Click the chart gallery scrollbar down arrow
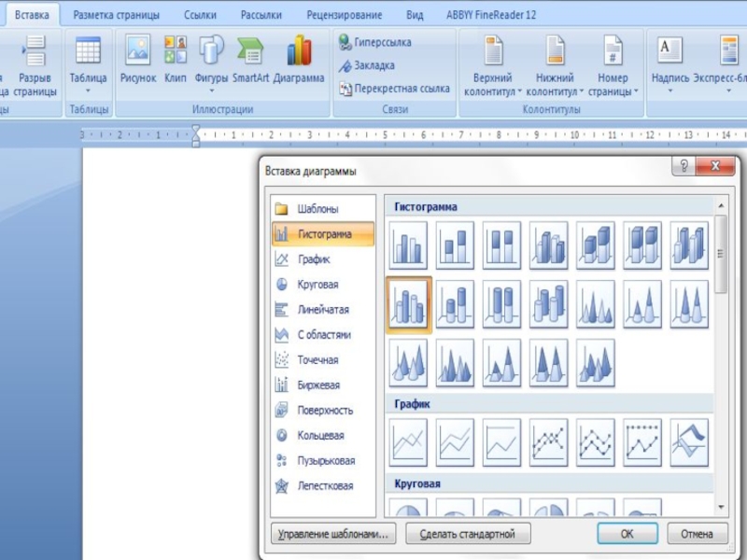Viewport: 747px width, 560px height. (x=721, y=508)
